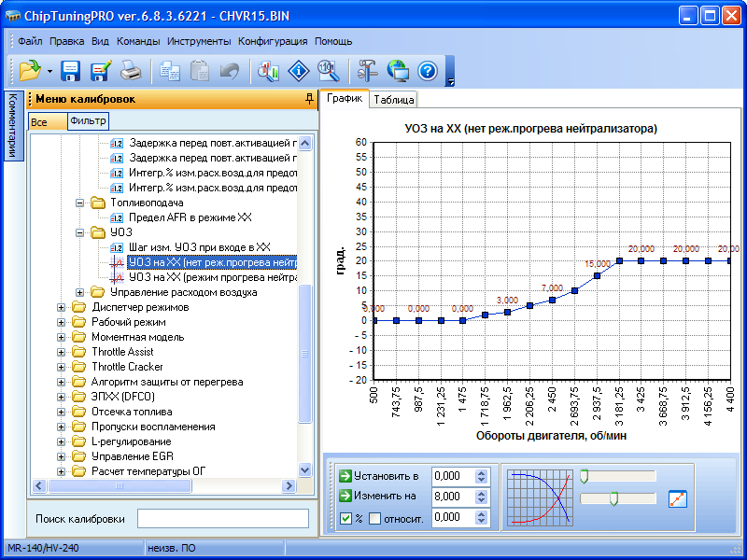The width and height of the screenshot is (747, 560).
Task: Click the hammer and wrench settings icon
Action: coord(367,70)
